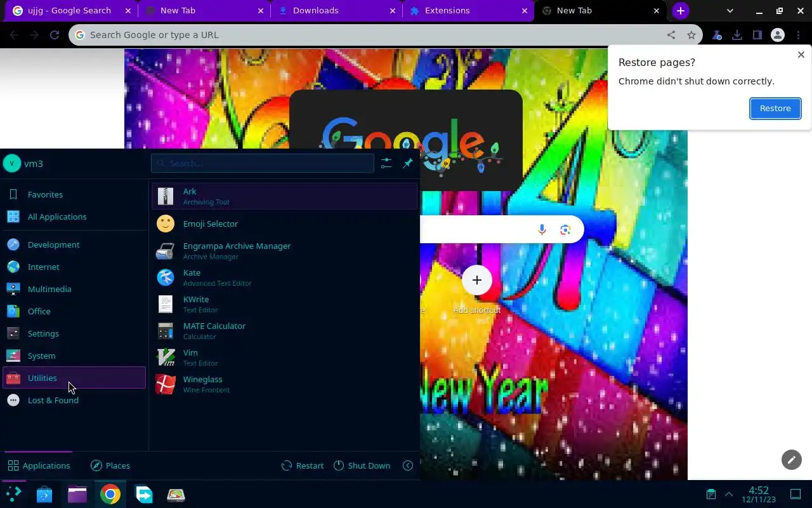Customize Chrome pencil button
Screen dimensions: 812x508
pos(792,460)
